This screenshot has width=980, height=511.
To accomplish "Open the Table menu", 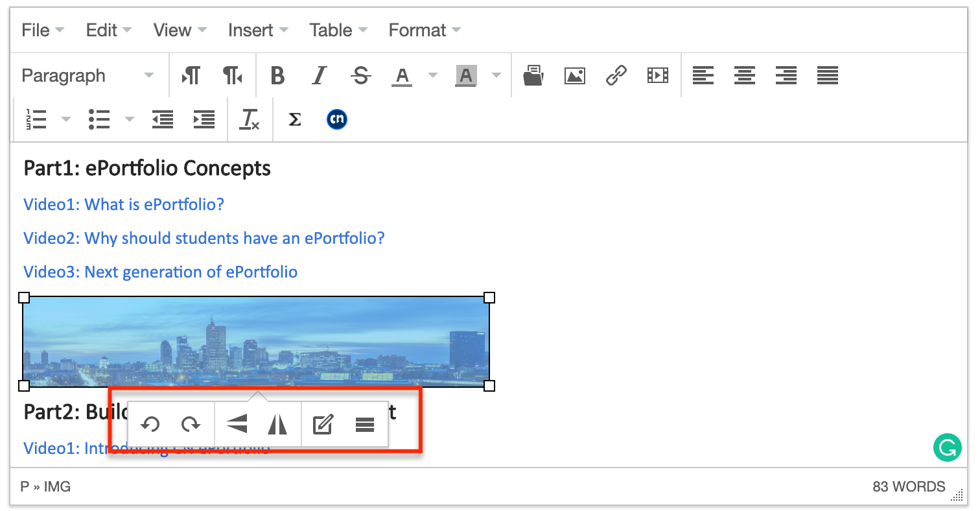I will click(x=338, y=30).
